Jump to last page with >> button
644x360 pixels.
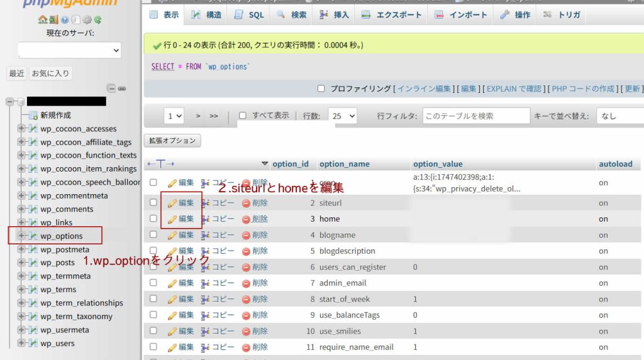pos(214,116)
